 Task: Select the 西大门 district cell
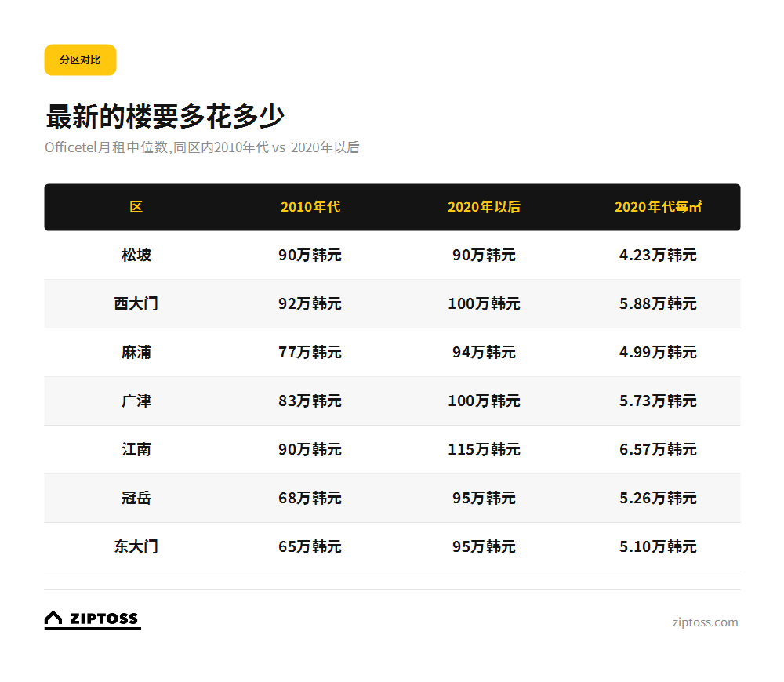[136, 303]
